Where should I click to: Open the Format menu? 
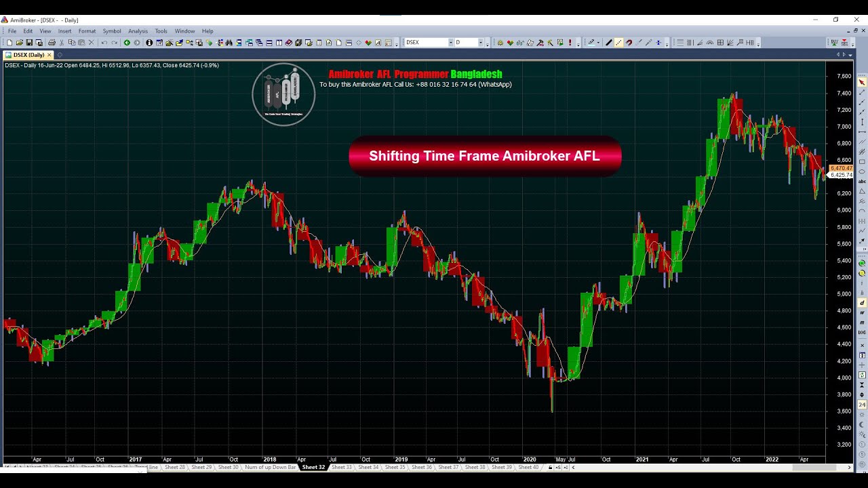(x=87, y=31)
